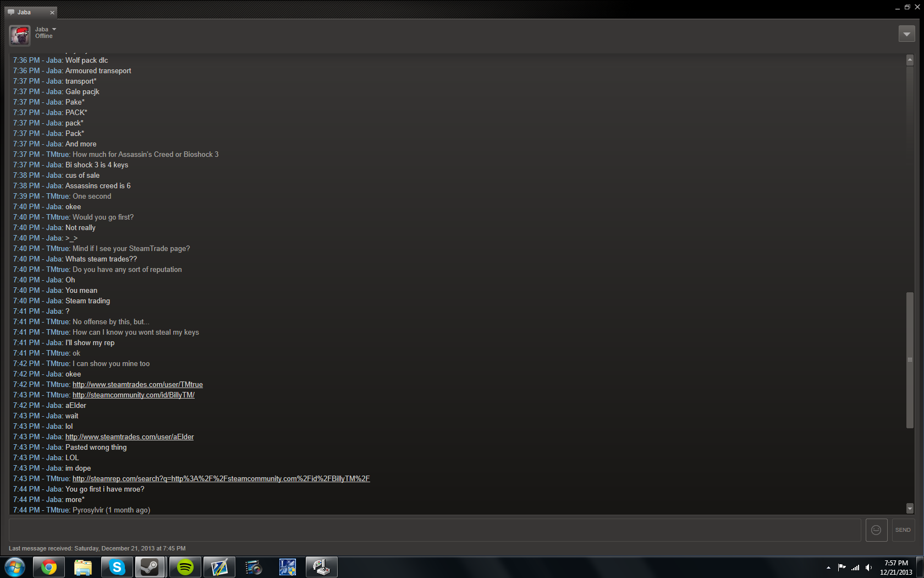Click "Do you have any sort of reputation"
The height and width of the screenshot is (578, 924).
click(127, 270)
